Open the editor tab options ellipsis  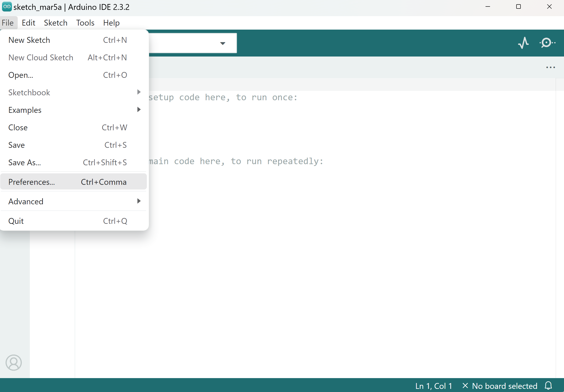pyautogui.click(x=551, y=67)
